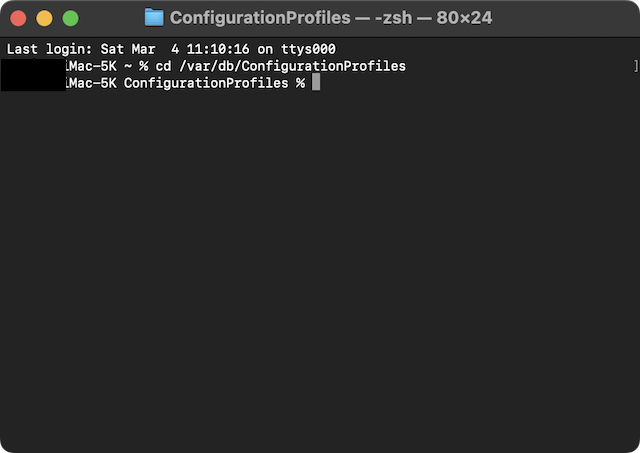This screenshot has width=640, height=453.
Task: Click the blue folder proxy icon in title bar
Action: 153,17
